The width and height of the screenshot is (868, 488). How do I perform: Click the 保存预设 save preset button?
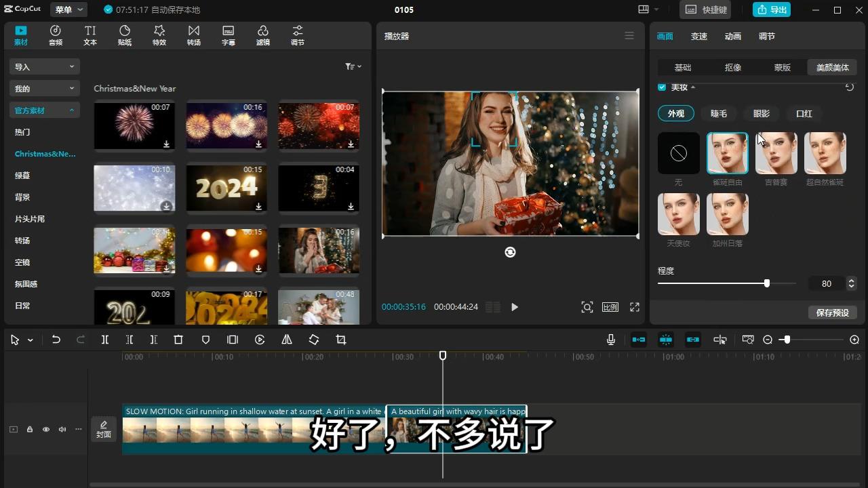(x=833, y=312)
